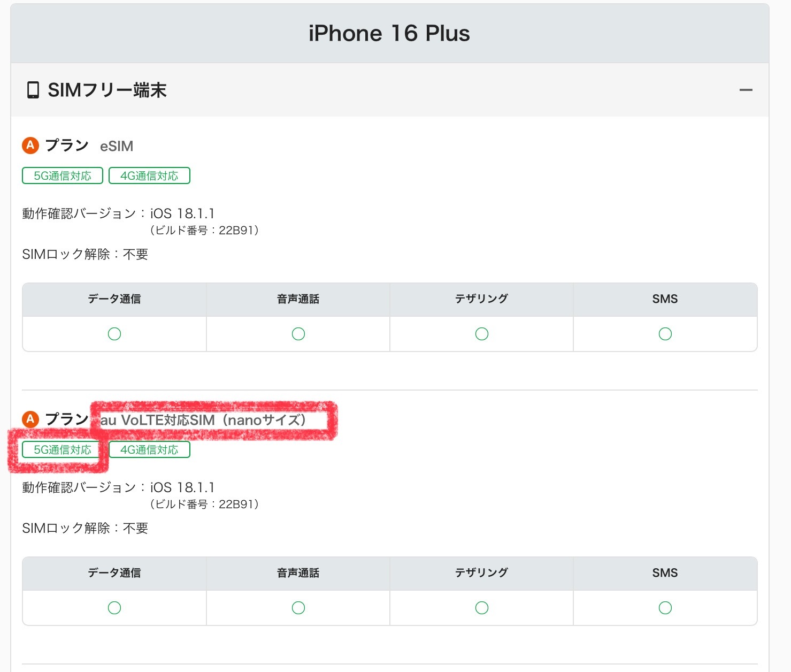Click au VoLTE テザリング green circle icon
Image resolution: width=791 pixels, height=672 pixels.
pyautogui.click(x=482, y=608)
